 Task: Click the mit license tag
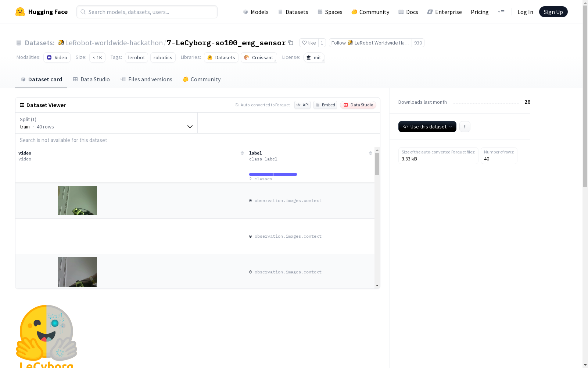314,57
